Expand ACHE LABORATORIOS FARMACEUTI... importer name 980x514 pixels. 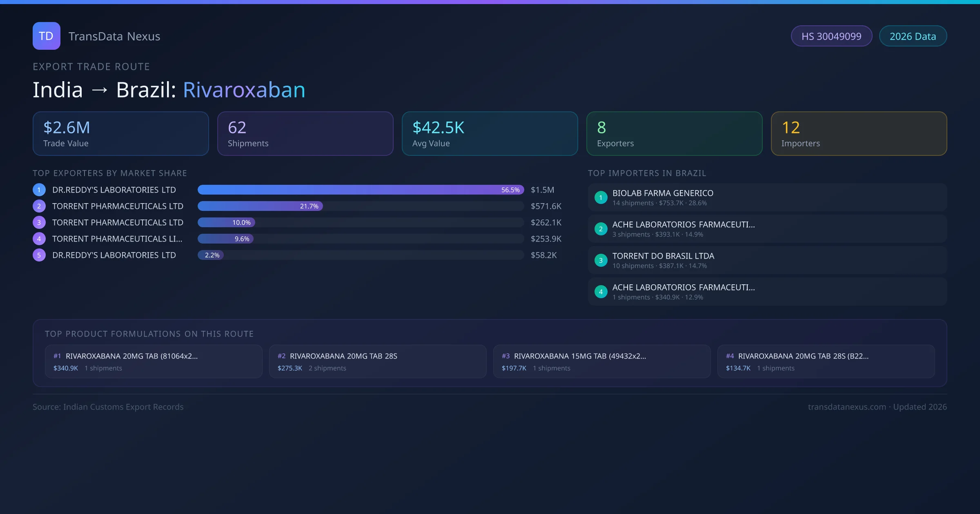tap(684, 224)
